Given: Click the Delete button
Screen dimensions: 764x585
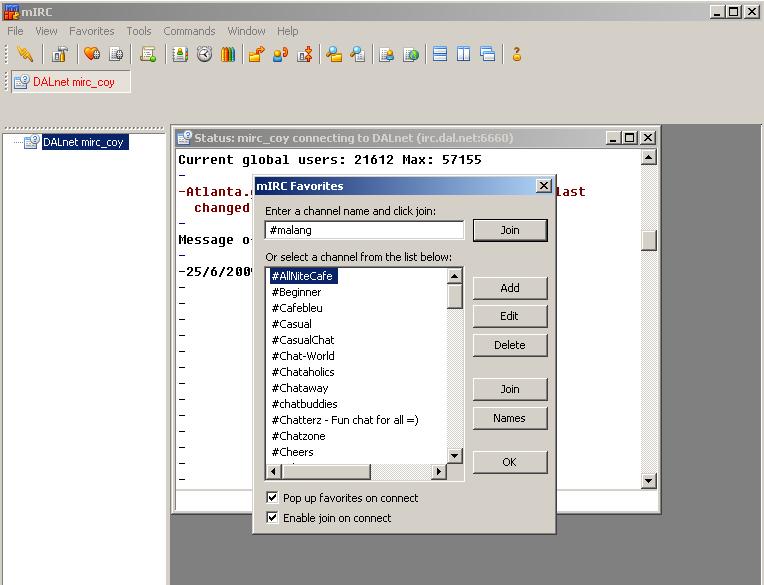Looking at the screenshot, I should [510, 345].
